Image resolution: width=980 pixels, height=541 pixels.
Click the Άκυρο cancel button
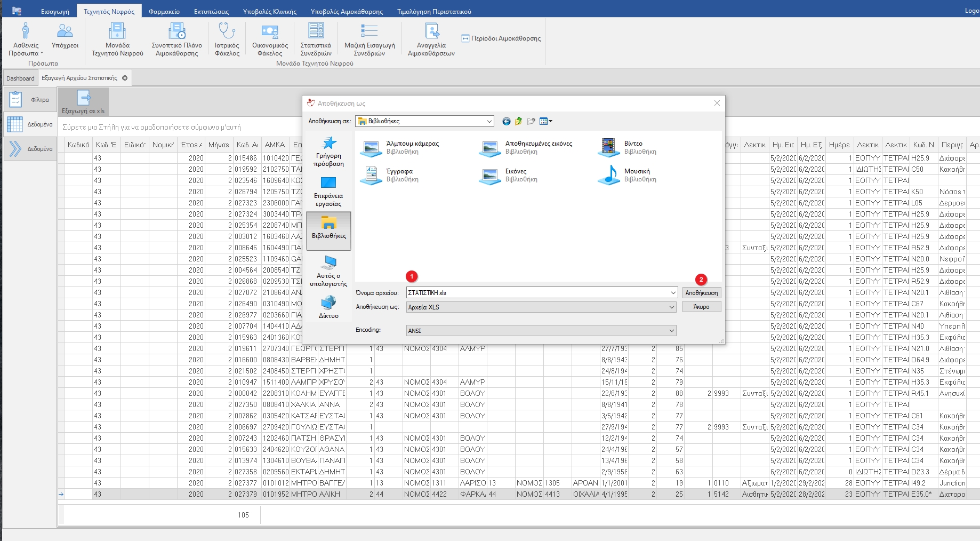(x=701, y=307)
